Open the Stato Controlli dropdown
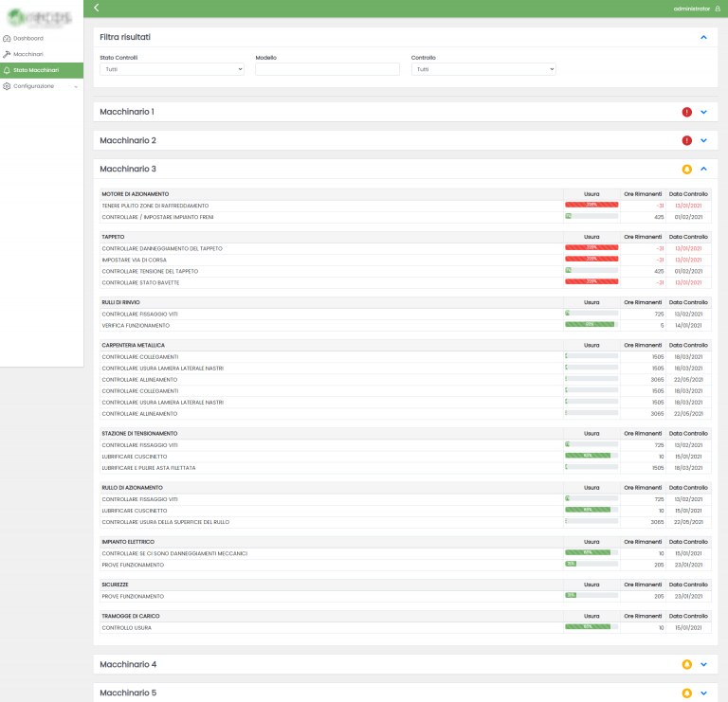 click(172, 69)
